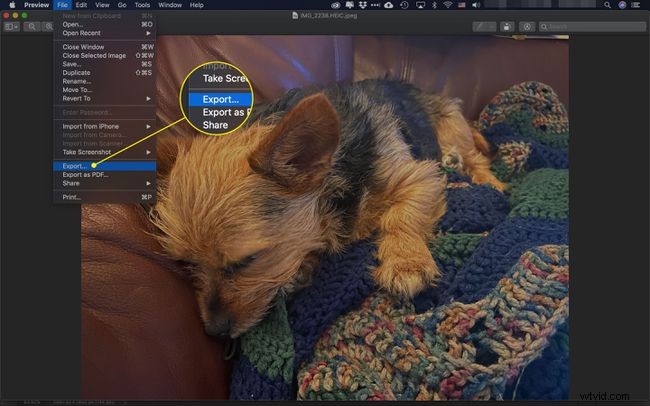Open the Apple menu
Screen dimensions: 650x406
pyautogui.click(x=12, y=5)
